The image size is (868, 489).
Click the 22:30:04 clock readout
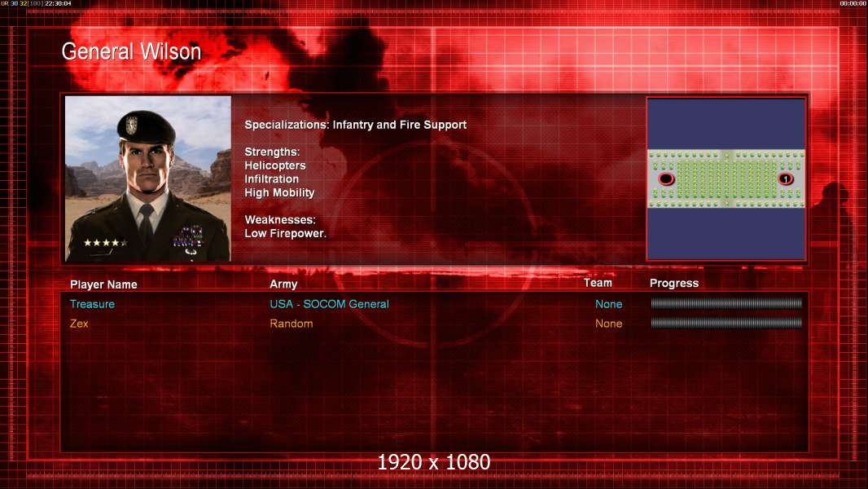pyautogui.click(x=58, y=3)
